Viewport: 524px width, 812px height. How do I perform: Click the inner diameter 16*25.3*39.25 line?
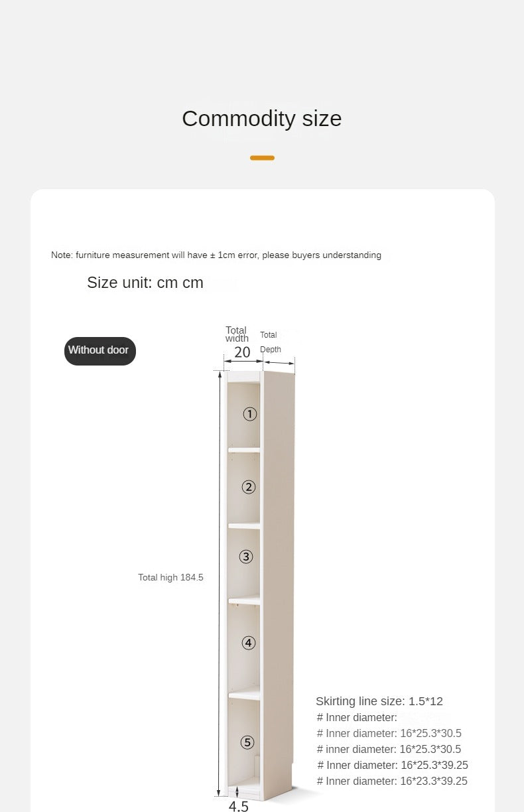pos(393,765)
